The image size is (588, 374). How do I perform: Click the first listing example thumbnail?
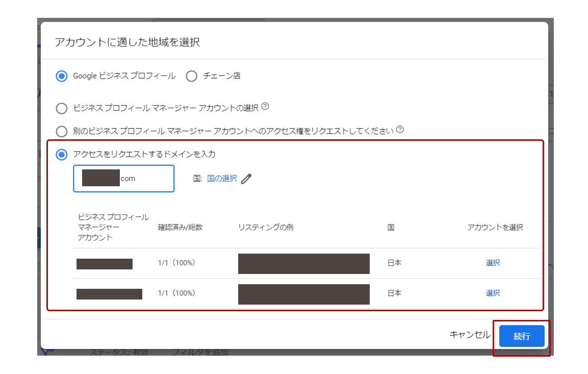[x=303, y=263]
